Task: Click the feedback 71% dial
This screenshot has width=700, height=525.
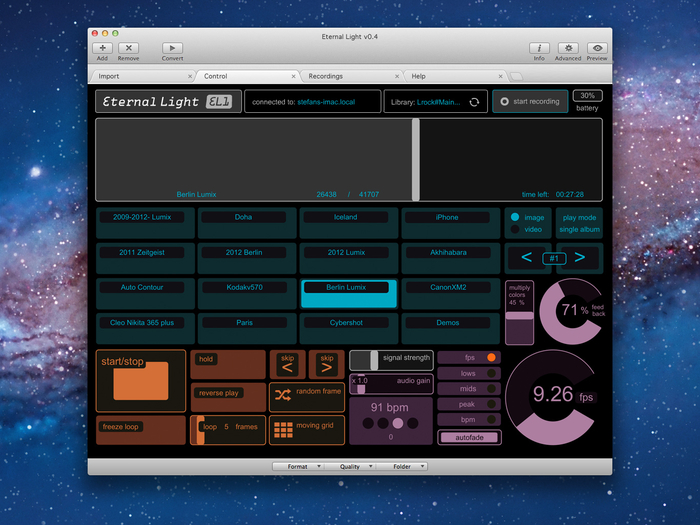Action: coord(572,311)
